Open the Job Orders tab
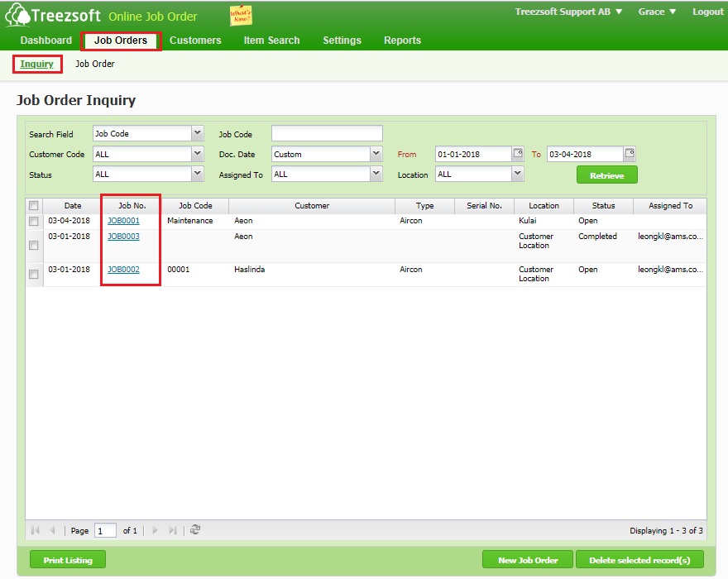728x579 pixels. pyautogui.click(x=121, y=41)
